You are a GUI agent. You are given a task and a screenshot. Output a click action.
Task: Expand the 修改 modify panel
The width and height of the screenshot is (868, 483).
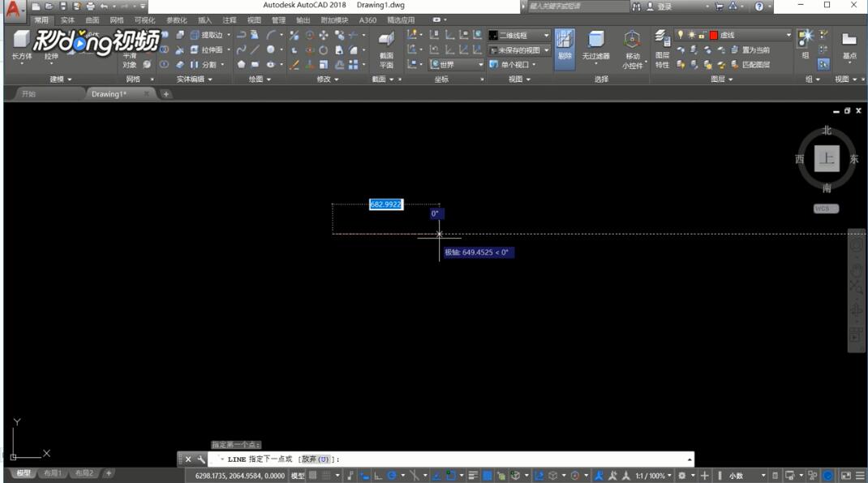[328, 80]
